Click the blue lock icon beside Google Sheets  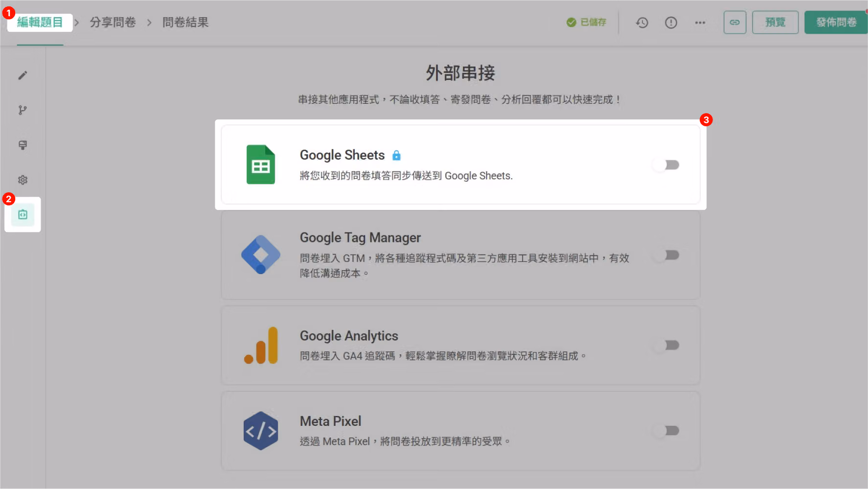click(x=396, y=155)
